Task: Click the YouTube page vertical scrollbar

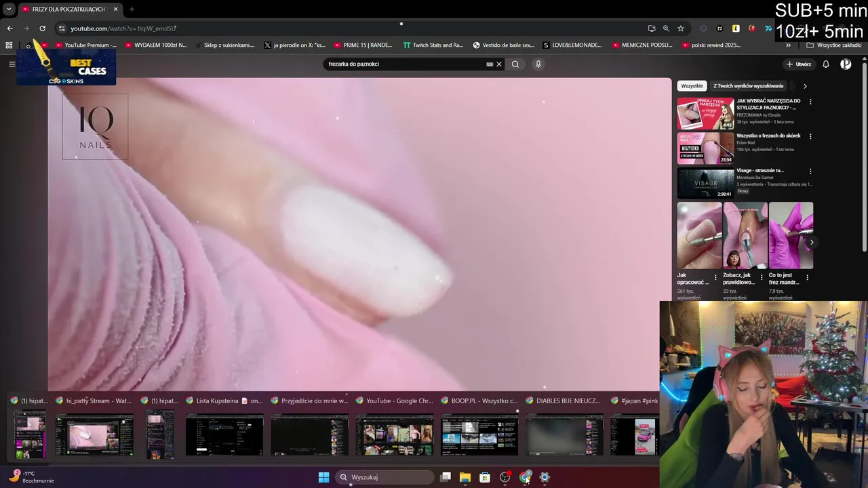Action: (864, 156)
